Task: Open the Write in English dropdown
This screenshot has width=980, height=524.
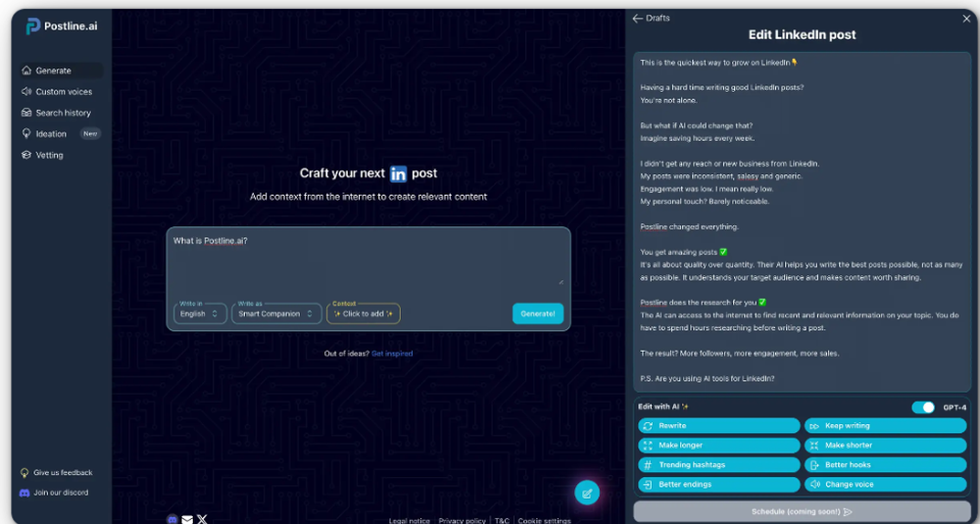Action: point(200,313)
